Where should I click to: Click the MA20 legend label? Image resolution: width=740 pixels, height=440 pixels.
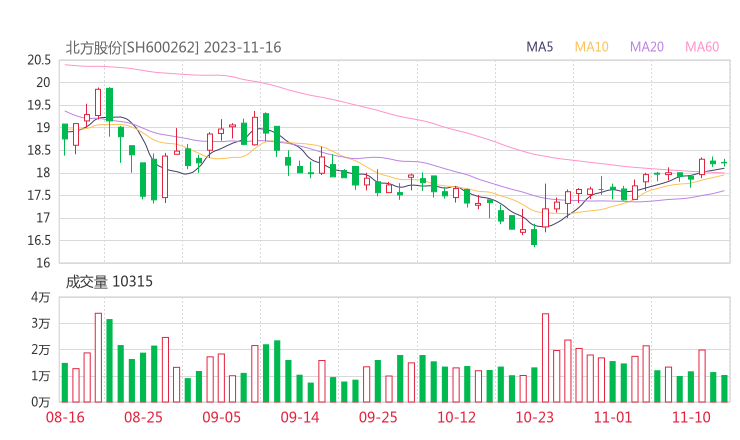coord(647,47)
